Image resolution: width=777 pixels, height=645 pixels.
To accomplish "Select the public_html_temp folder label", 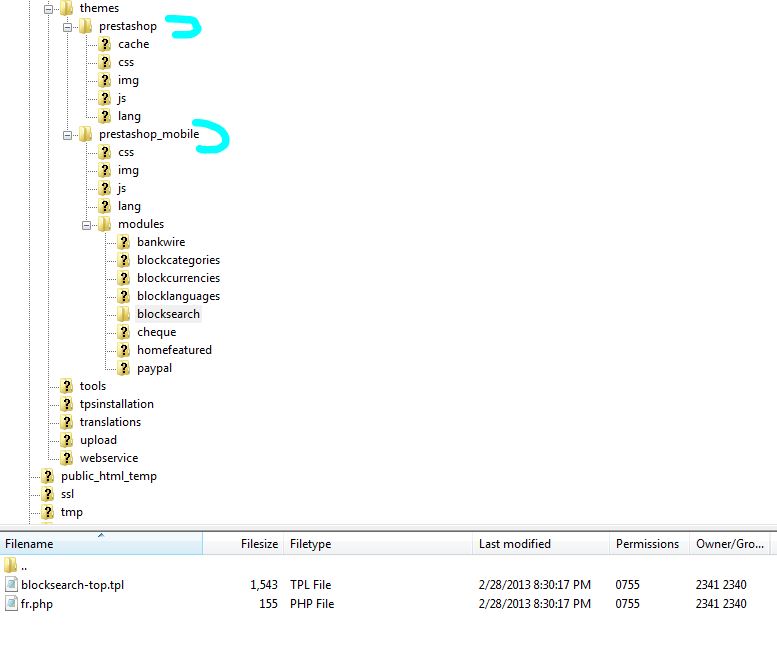I will point(109,476).
